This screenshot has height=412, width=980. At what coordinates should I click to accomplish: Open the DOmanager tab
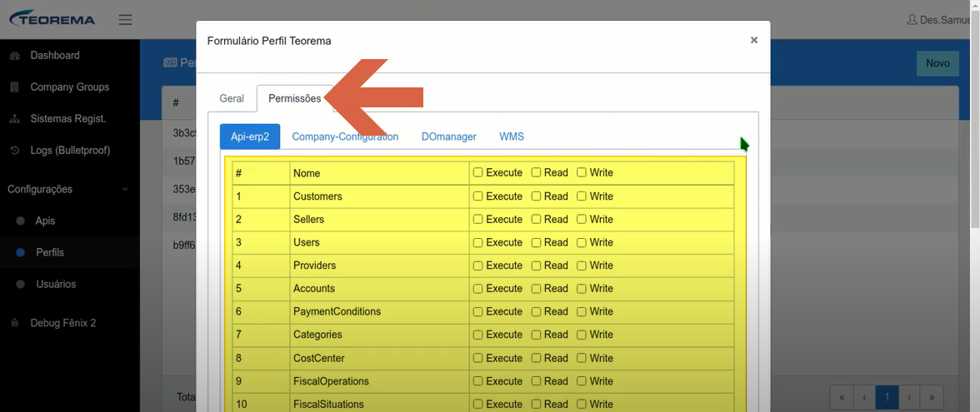tap(448, 137)
